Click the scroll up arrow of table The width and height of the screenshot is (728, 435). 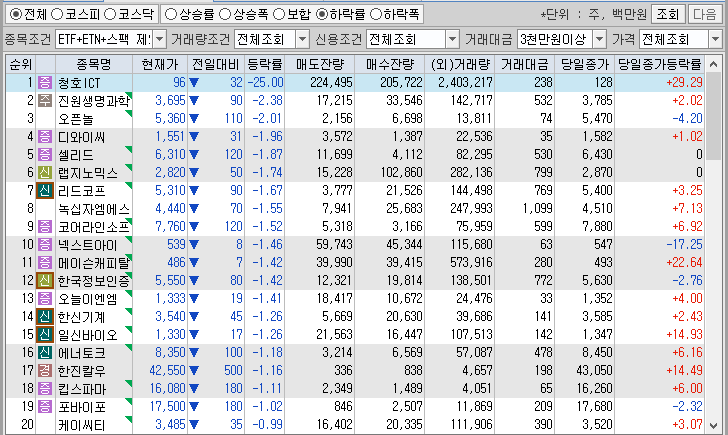713,65
